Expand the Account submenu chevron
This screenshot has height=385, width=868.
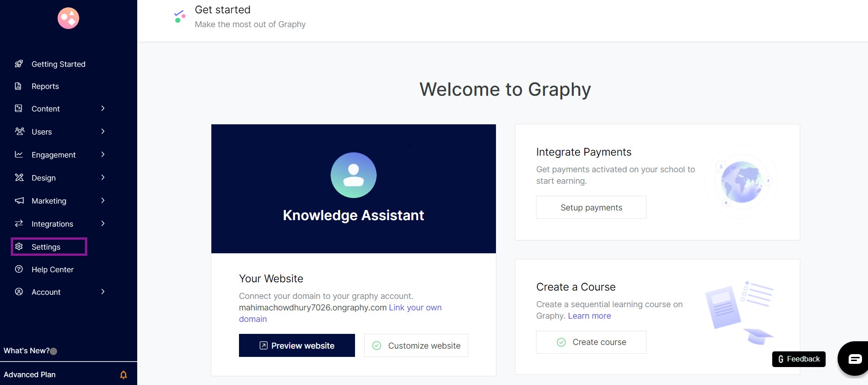click(x=103, y=292)
